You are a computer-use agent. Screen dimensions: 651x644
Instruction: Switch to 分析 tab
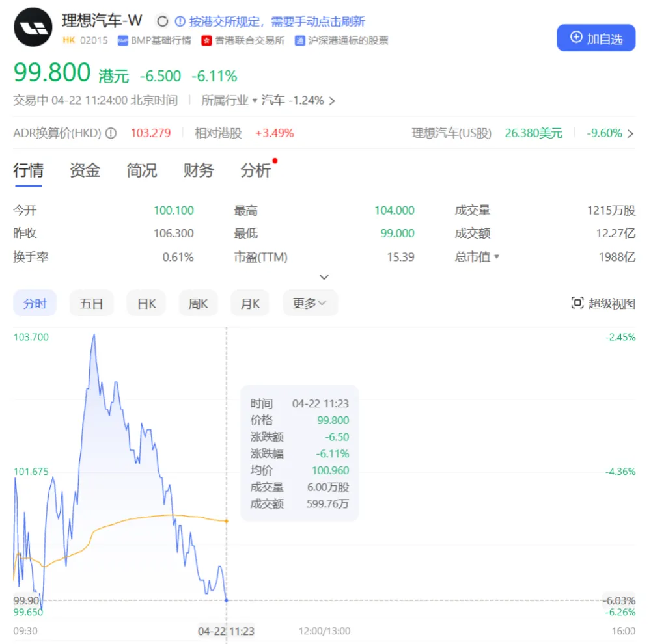[255, 170]
